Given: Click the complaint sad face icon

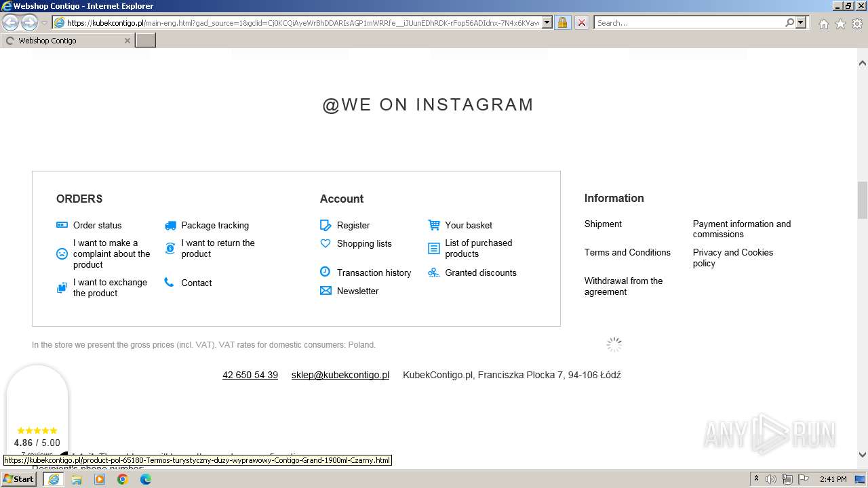Looking at the screenshot, I should (x=62, y=254).
